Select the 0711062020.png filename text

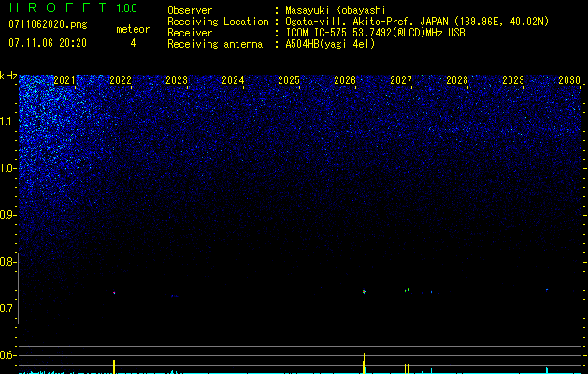pyautogui.click(x=48, y=25)
